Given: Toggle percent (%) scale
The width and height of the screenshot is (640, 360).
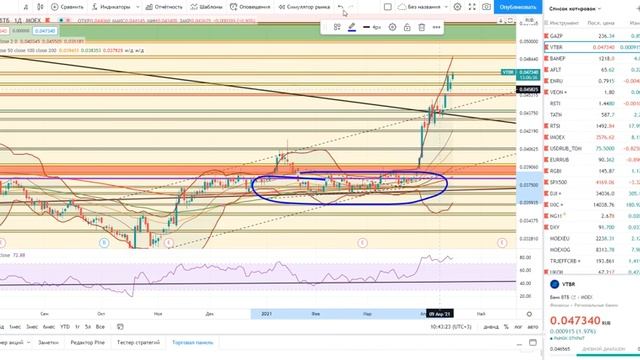Looking at the screenshot, I should coord(506,327).
